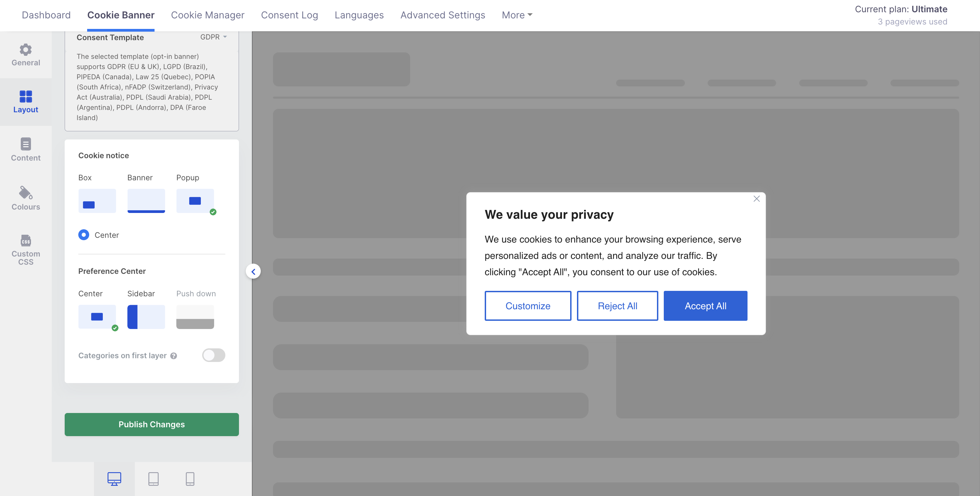Open the Custom CSS file icon
Viewport: 980px width, 496px height.
(26, 240)
